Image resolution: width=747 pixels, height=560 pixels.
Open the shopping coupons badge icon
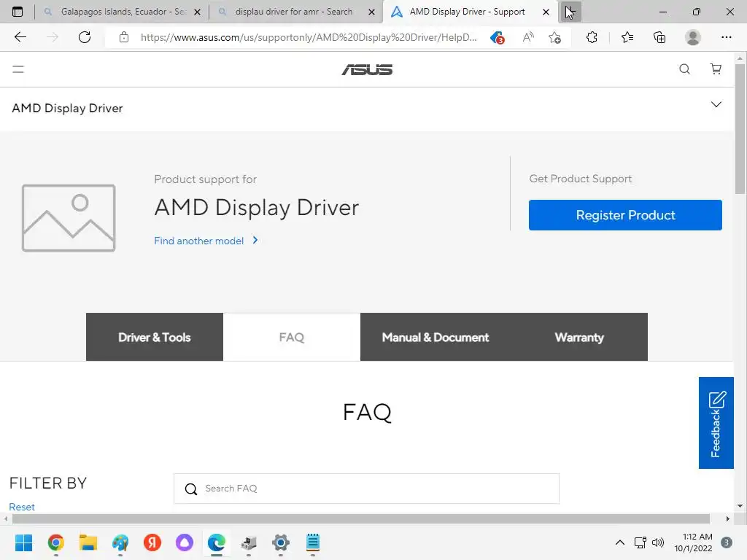pyautogui.click(x=498, y=37)
